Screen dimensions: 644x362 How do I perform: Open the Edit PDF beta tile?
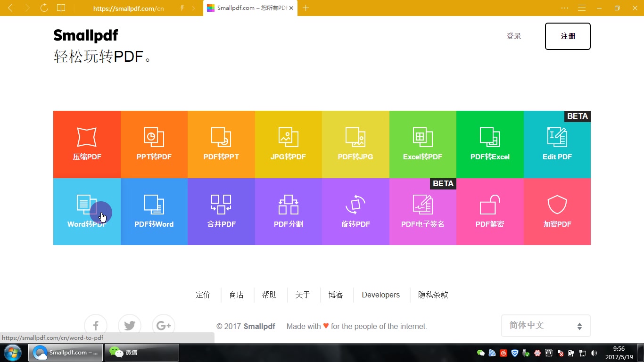click(557, 144)
